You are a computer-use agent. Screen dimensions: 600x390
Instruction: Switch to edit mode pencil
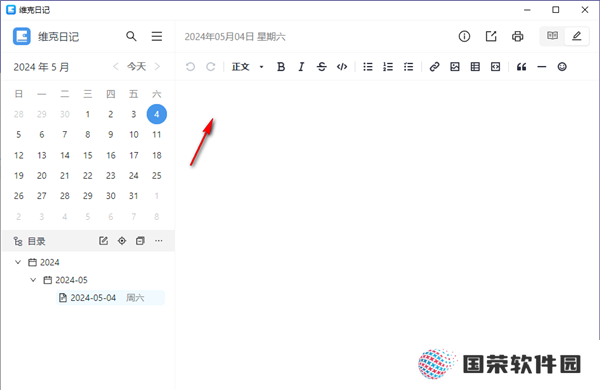click(x=577, y=36)
